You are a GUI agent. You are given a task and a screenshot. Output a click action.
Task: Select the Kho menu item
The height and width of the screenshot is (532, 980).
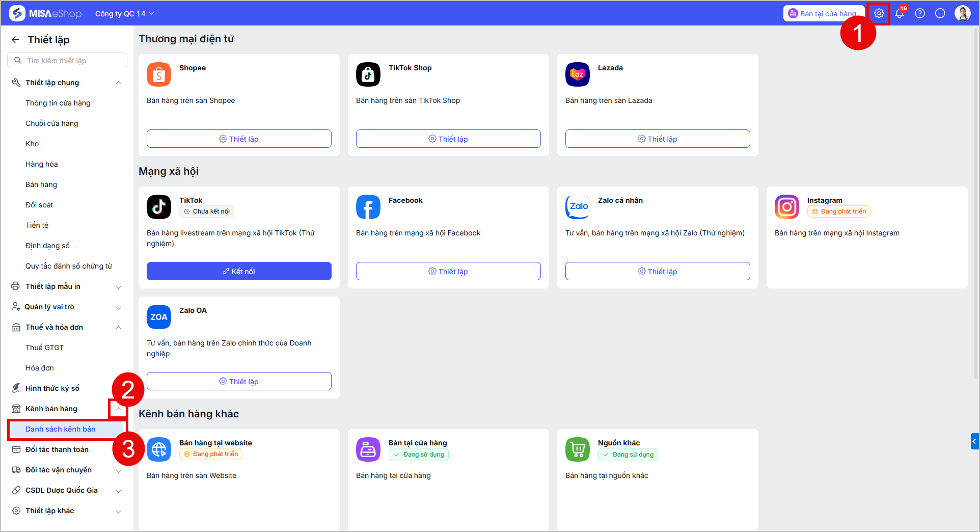(x=32, y=144)
